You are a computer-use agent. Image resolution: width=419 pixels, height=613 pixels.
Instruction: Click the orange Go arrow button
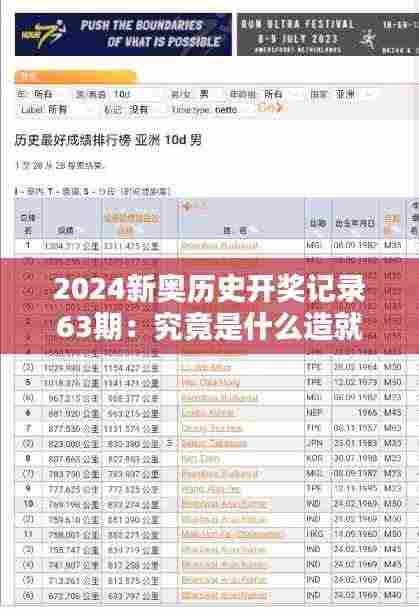(x=270, y=108)
